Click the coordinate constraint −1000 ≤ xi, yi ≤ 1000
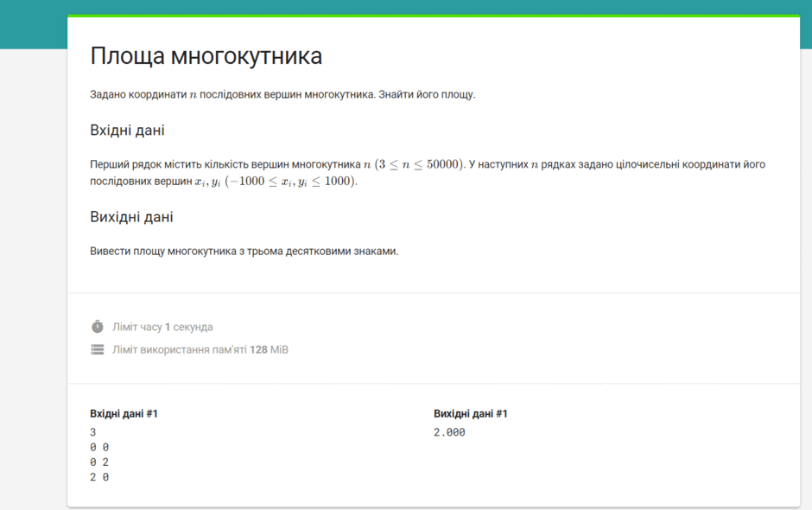 coord(290,181)
